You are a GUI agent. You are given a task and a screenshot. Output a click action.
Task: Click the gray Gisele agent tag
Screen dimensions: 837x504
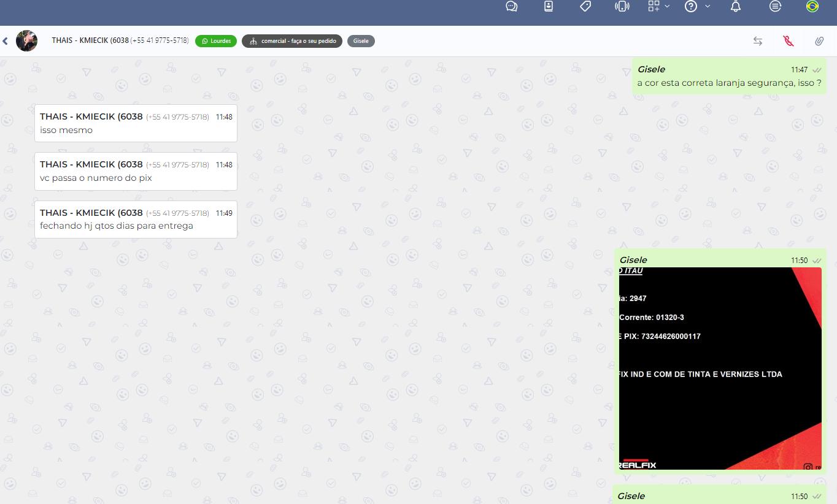click(x=361, y=41)
